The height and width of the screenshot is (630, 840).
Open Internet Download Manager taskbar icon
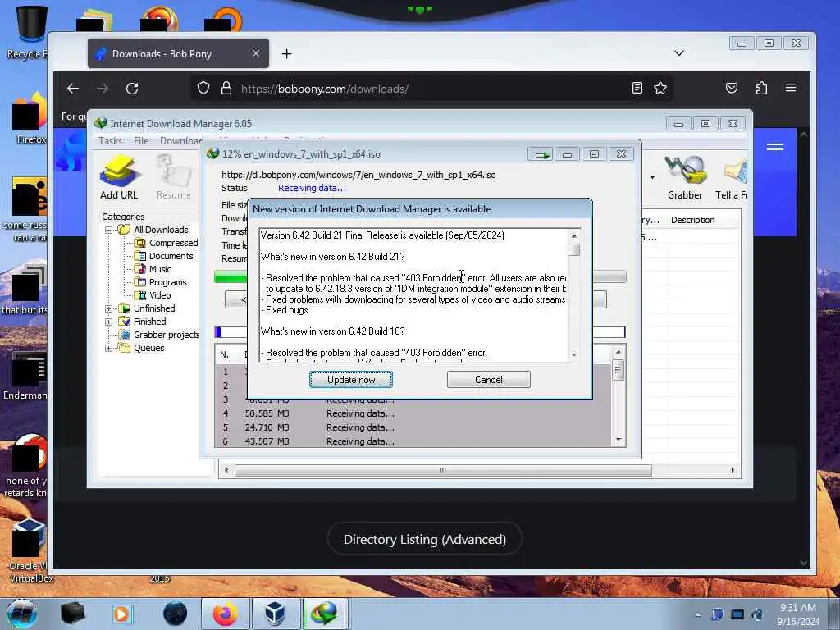pos(325,614)
